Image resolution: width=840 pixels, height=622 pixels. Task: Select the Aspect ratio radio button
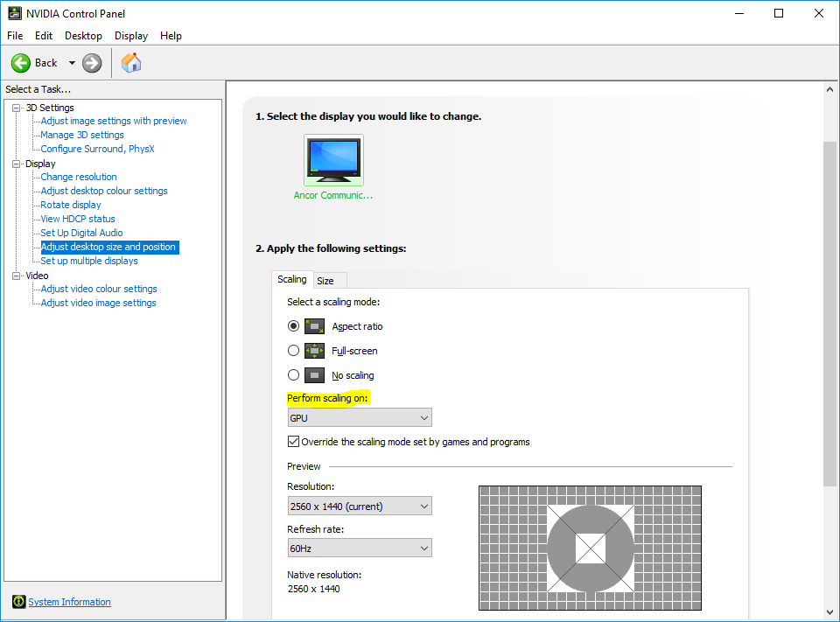point(293,325)
